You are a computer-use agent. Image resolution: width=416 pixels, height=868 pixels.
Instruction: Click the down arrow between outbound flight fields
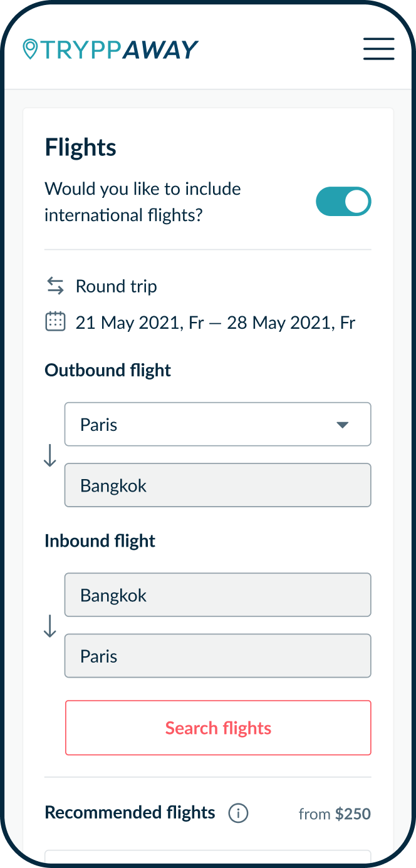tap(49, 455)
